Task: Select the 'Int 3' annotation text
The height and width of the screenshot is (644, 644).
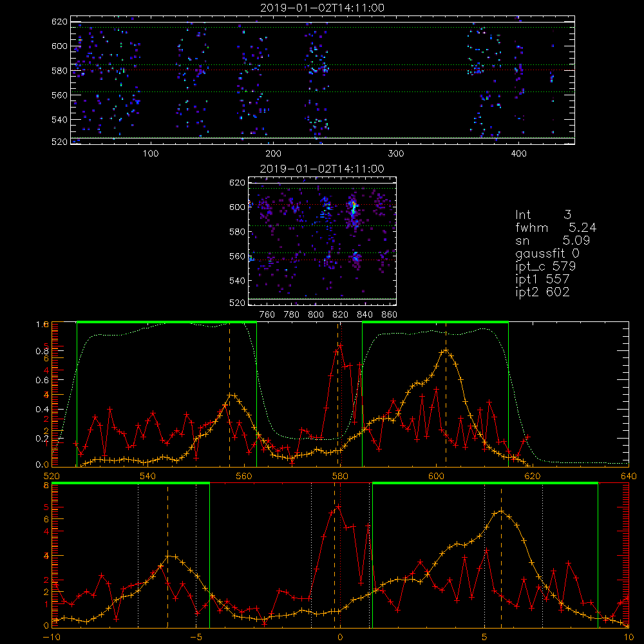Action: click(543, 214)
